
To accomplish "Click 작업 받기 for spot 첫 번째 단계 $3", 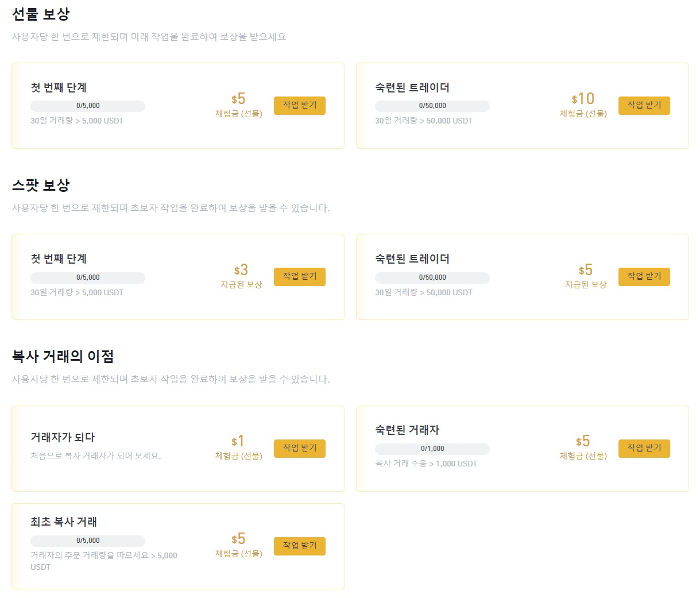I will click(300, 277).
